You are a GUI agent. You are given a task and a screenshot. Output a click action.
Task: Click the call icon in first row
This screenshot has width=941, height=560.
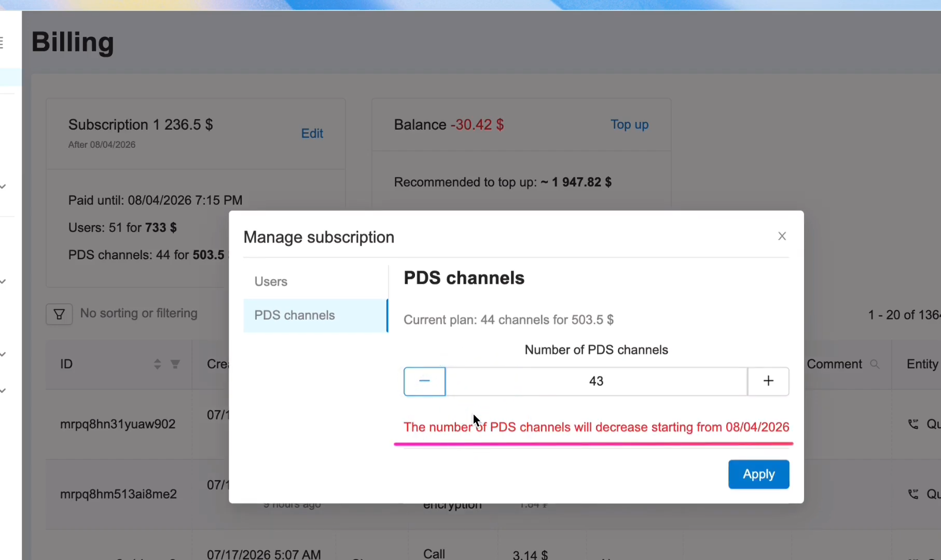click(x=913, y=424)
